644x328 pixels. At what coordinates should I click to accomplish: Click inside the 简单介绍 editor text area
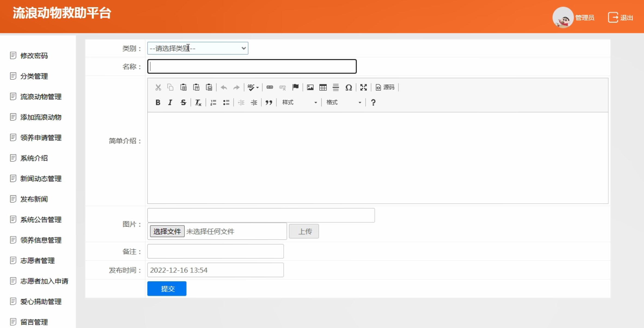tap(378, 158)
